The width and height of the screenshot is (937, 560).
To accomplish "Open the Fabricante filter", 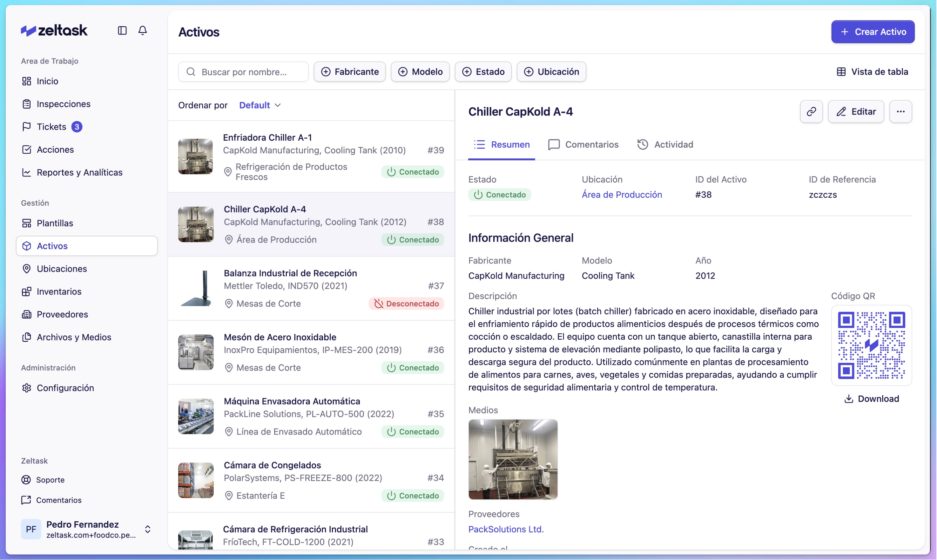I will [350, 71].
